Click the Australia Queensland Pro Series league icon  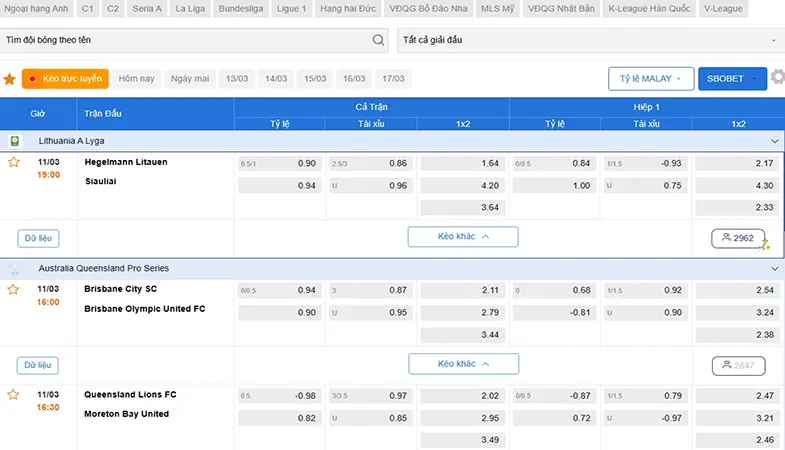pyautogui.click(x=15, y=269)
